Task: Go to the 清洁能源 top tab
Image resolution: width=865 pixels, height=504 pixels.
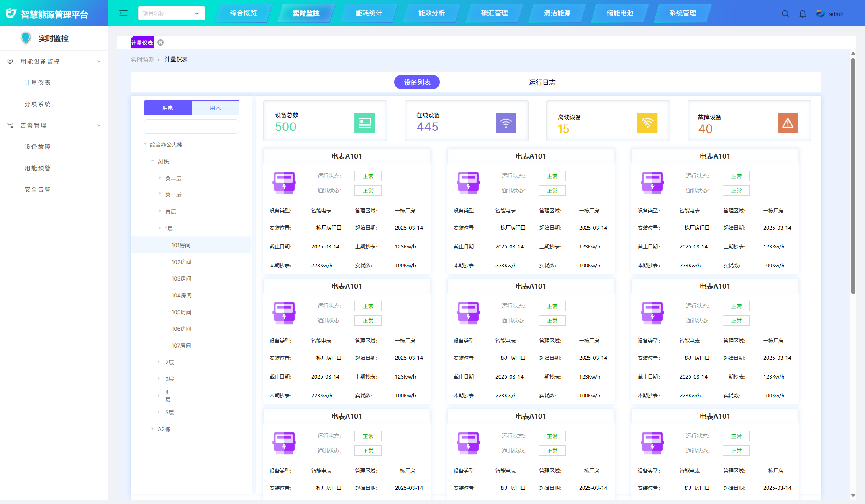Action: tap(557, 13)
